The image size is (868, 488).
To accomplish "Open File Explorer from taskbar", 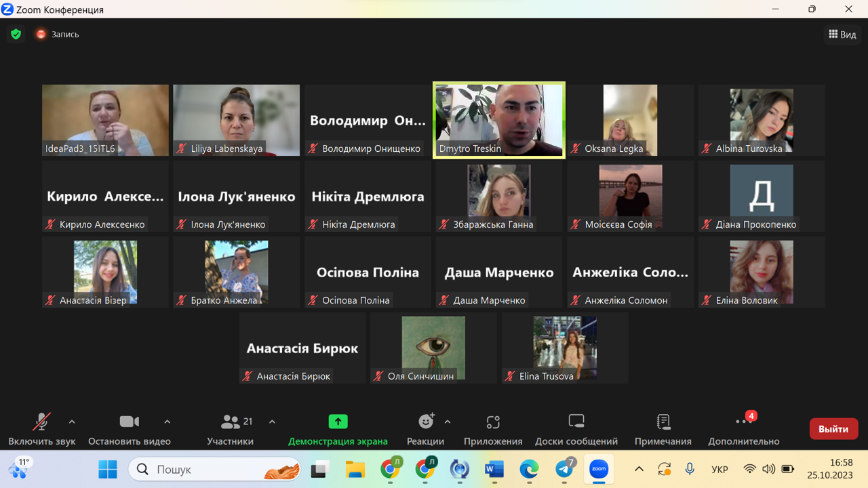I will 355,469.
